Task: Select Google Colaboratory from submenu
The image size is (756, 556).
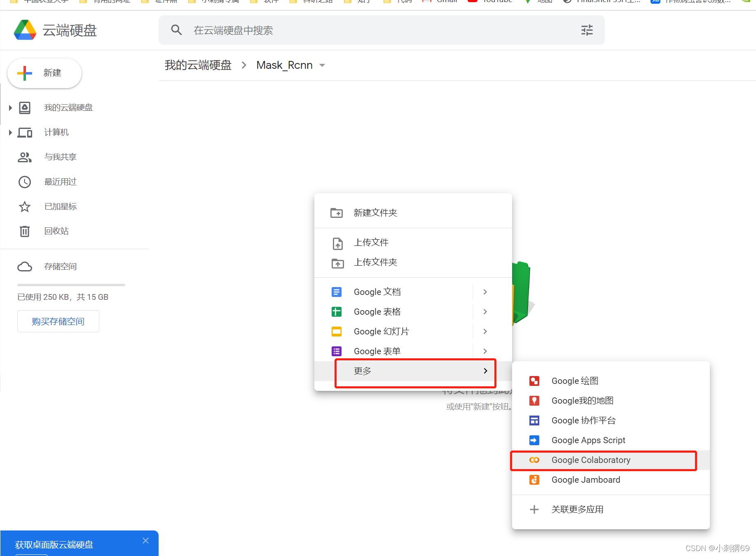Action: [611, 460]
